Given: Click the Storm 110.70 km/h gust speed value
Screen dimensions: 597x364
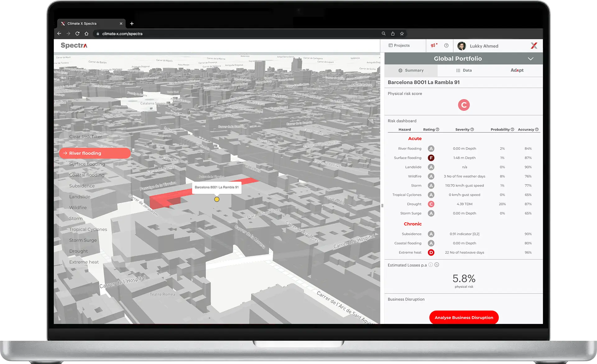Looking at the screenshot, I should [465, 186].
